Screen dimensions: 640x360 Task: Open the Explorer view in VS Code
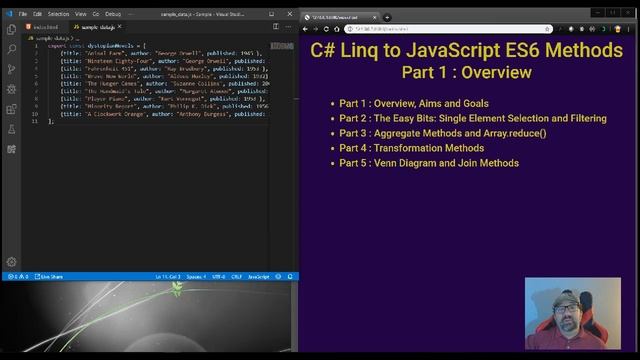point(11,29)
